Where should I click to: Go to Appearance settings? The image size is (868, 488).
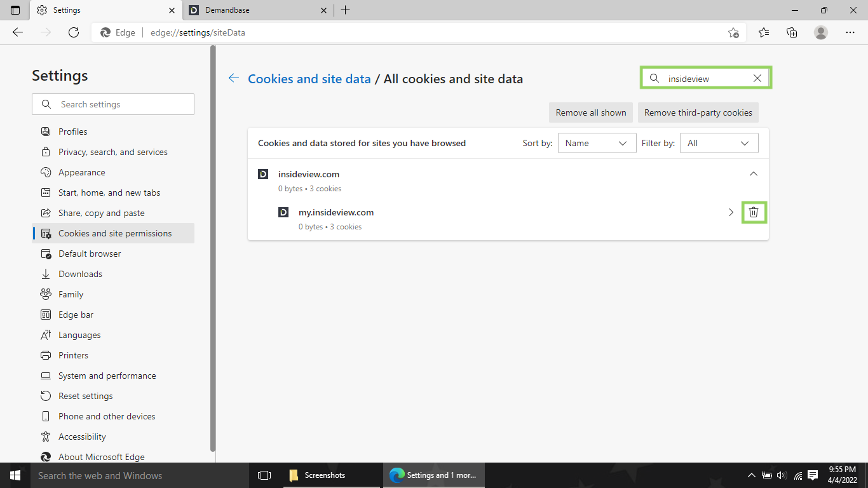click(113, 172)
